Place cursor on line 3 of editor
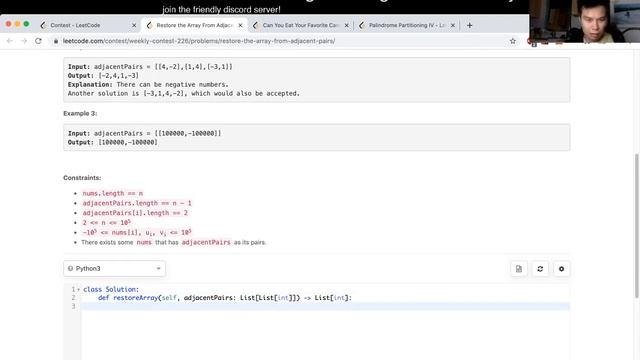 324,307
